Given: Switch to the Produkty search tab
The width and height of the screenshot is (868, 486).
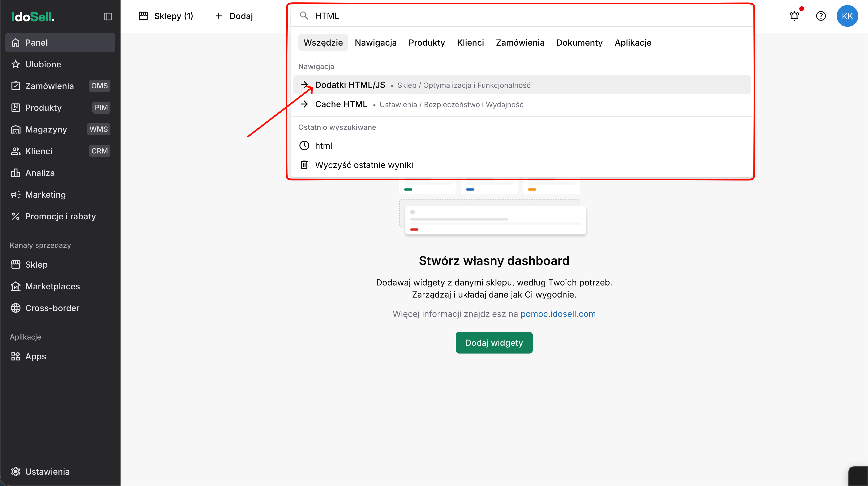Looking at the screenshot, I should pos(427,42).
